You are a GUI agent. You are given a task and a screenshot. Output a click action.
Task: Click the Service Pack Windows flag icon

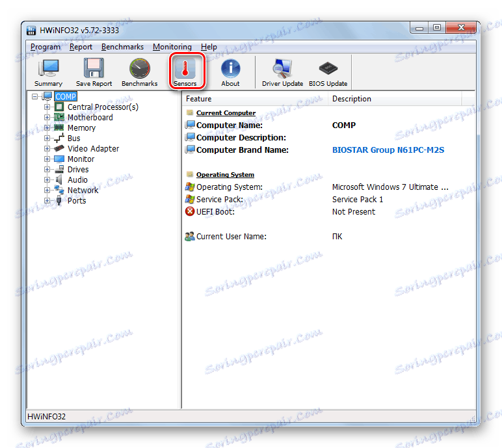tap(189, 199)
